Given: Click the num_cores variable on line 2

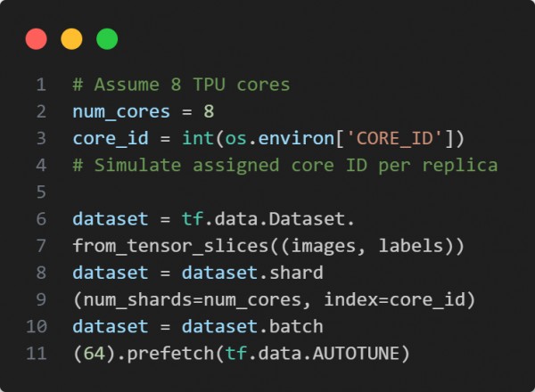Looking at the screenshot, I should [x=121, y=112].
